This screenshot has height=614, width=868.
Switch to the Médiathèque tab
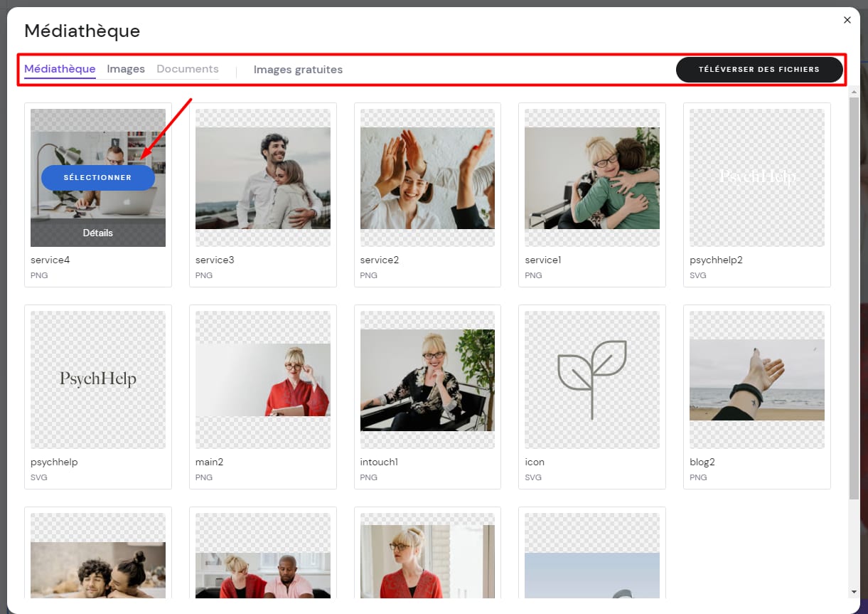coord(60,69)
